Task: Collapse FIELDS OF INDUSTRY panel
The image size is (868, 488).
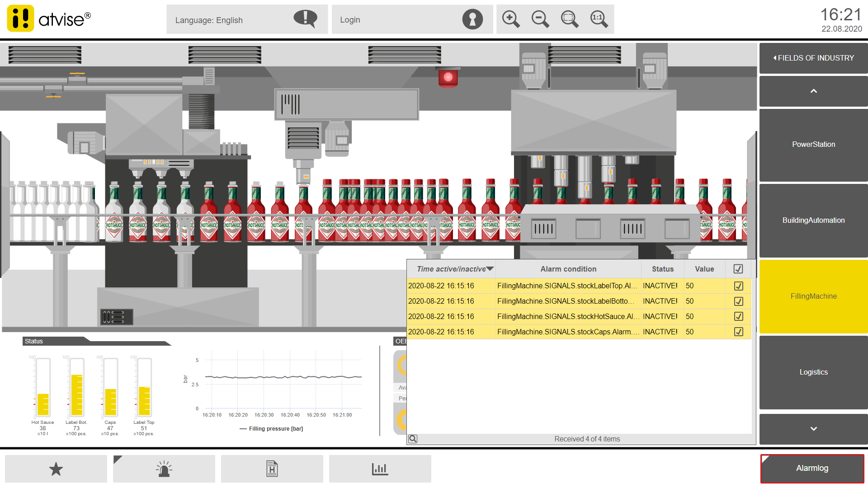Action: [813, 58]
